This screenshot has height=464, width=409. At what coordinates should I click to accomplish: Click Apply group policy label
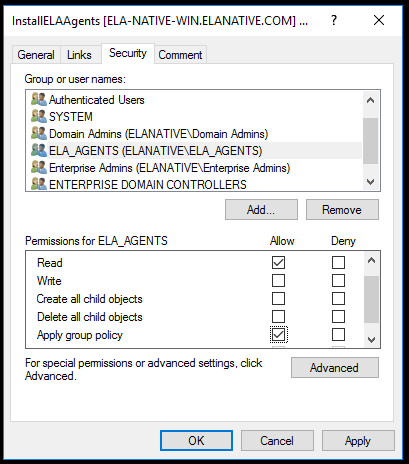click(80, 335)
